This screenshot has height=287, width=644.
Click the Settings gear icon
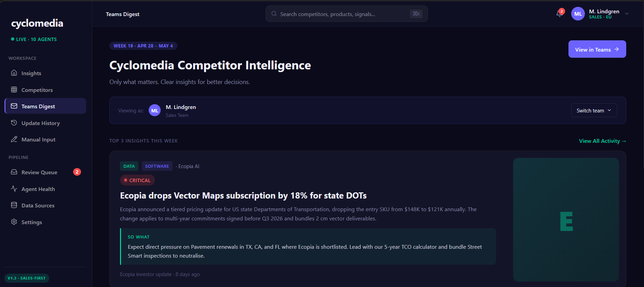tap(14, 222)
